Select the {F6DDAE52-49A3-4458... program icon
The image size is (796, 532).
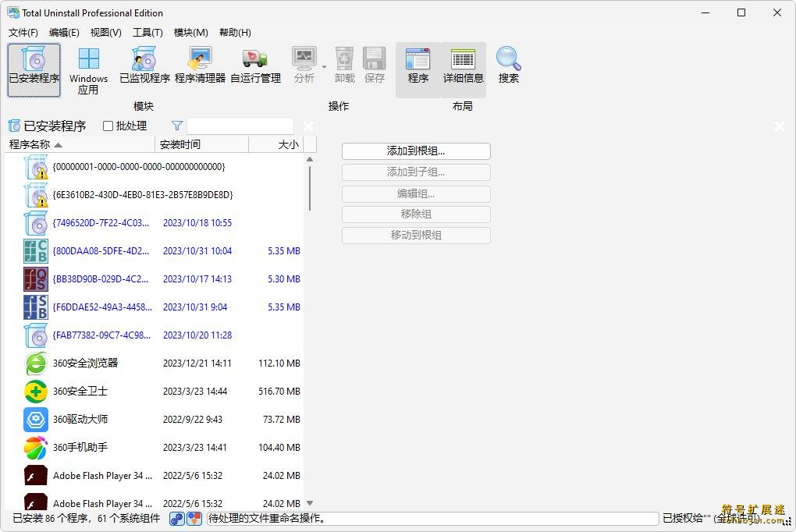(x=36, y=307)
